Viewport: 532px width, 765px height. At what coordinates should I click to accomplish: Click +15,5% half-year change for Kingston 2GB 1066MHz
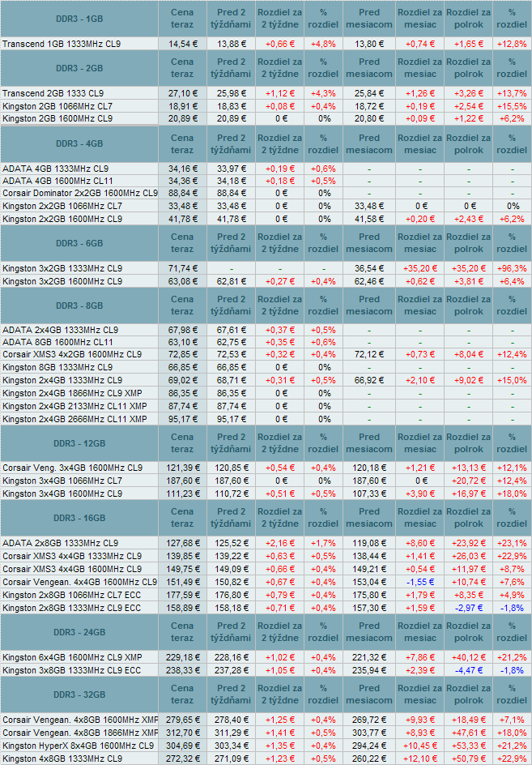point(512,106)
